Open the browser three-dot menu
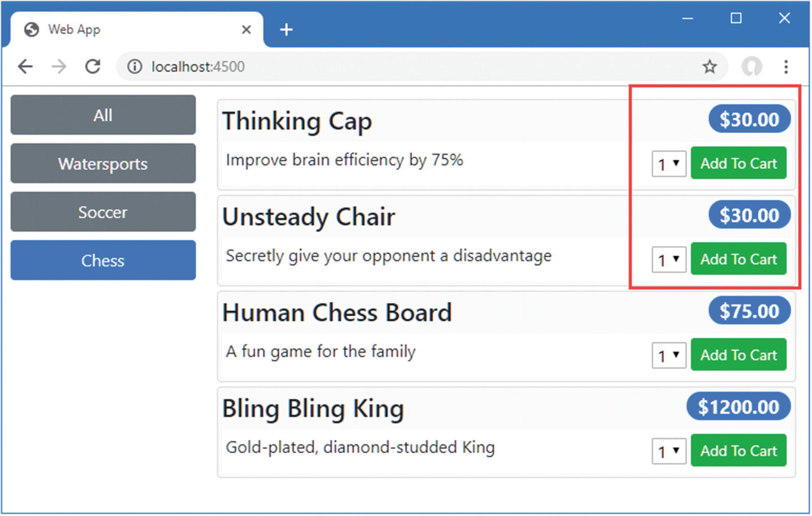This screenshot has height=516, width=812. pos(786,67)
